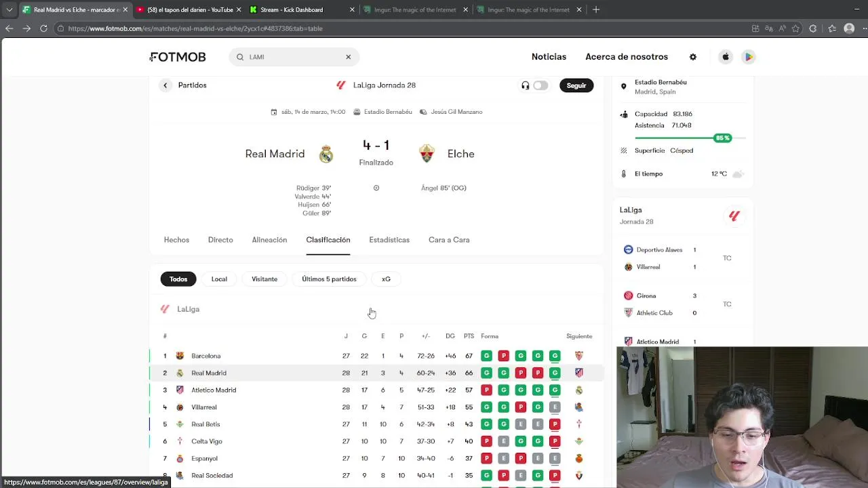Go back using Partidos chevron
Image resolution: width=868 pixels, height=488 pixels.
165,85
